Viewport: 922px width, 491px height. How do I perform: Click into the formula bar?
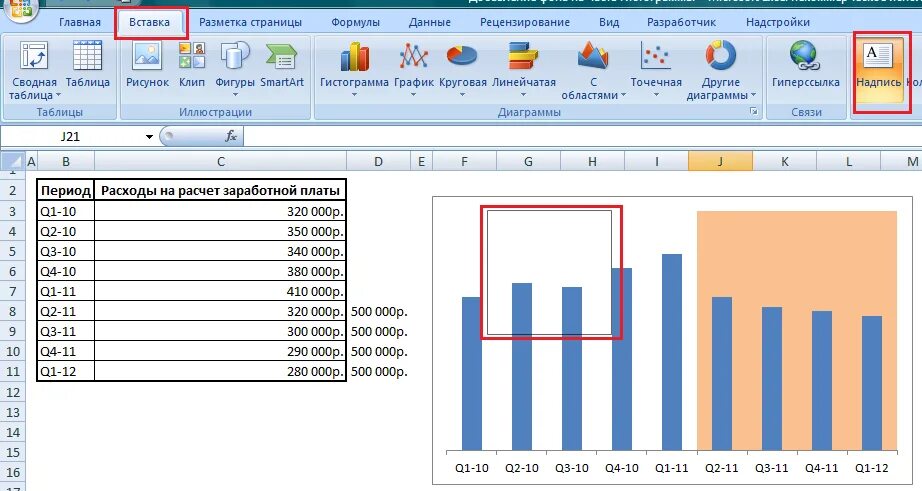point(582,136)
